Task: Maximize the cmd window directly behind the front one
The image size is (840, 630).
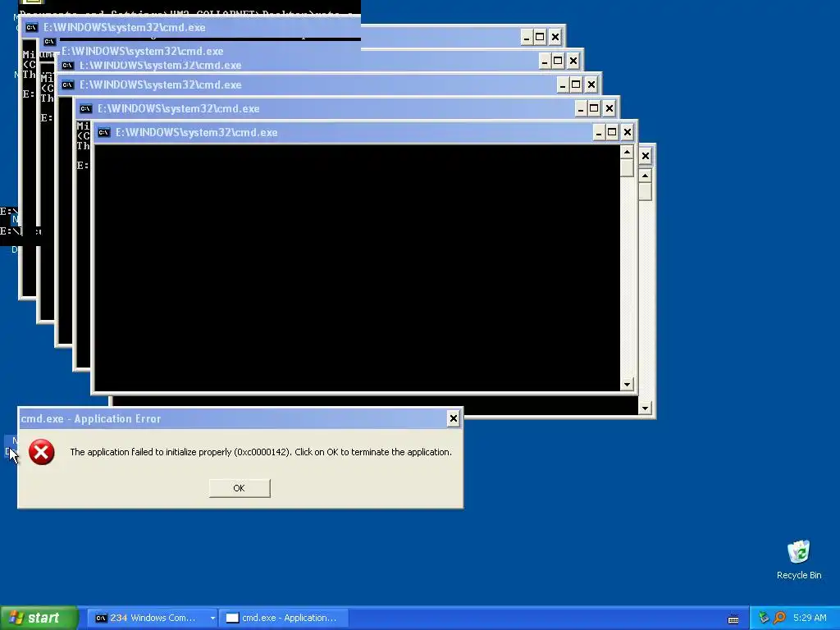Action: click(x=594, y=109)
